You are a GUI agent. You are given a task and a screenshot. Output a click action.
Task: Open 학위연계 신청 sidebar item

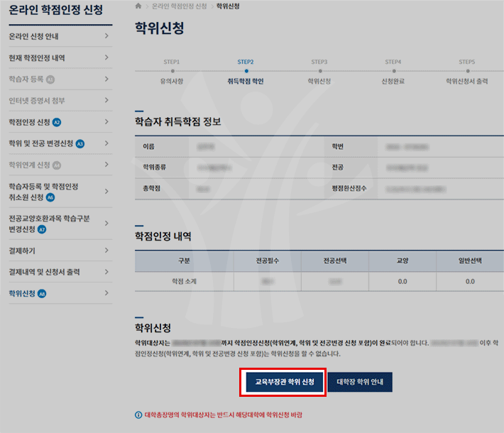click(x=29, y=165)
